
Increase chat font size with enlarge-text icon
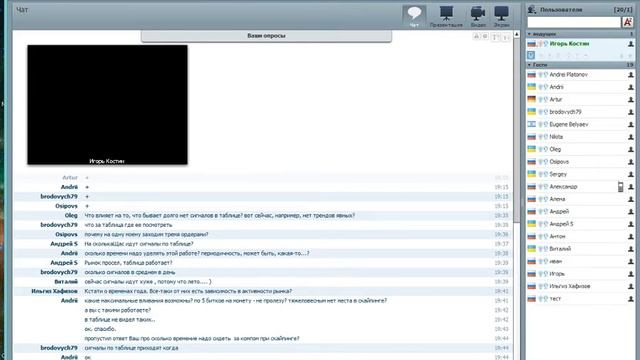pos(496,37)
